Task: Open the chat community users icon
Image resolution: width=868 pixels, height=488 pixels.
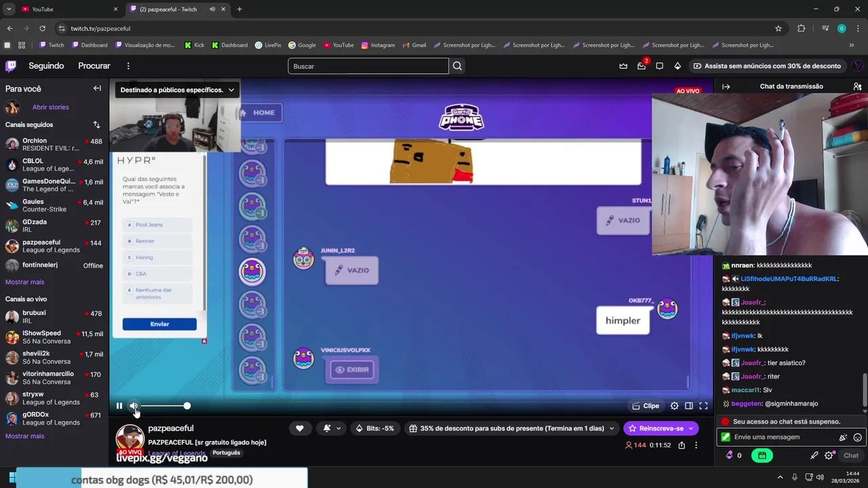Action: click(857, 87)
